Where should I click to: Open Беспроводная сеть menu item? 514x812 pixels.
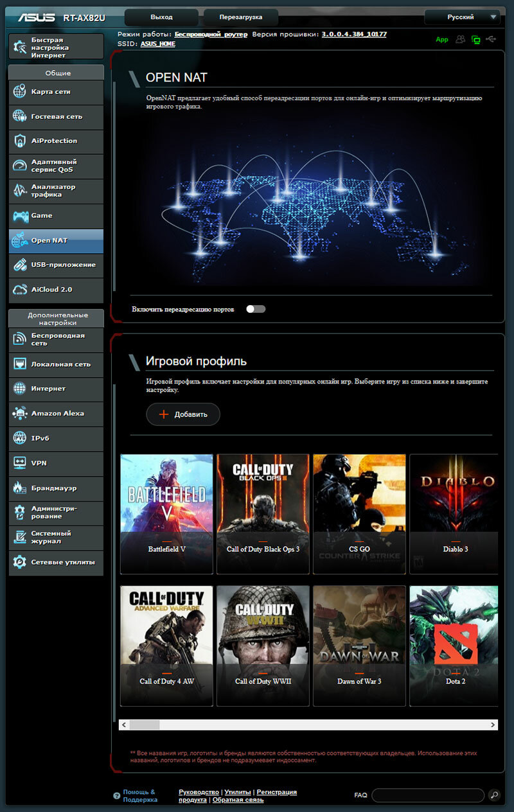coord(56,339)
